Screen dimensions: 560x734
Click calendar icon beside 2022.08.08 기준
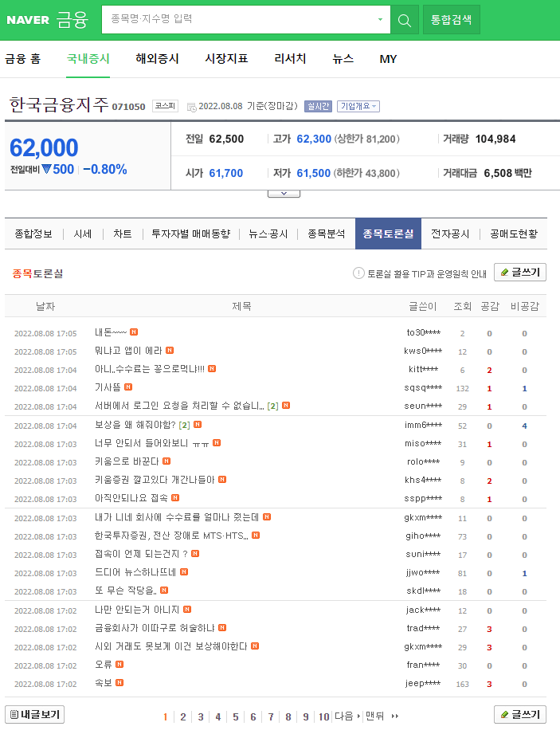tap(191, 107)
